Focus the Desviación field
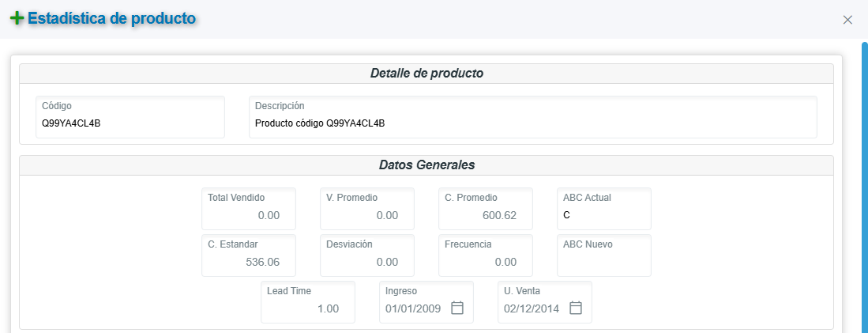 367,262
